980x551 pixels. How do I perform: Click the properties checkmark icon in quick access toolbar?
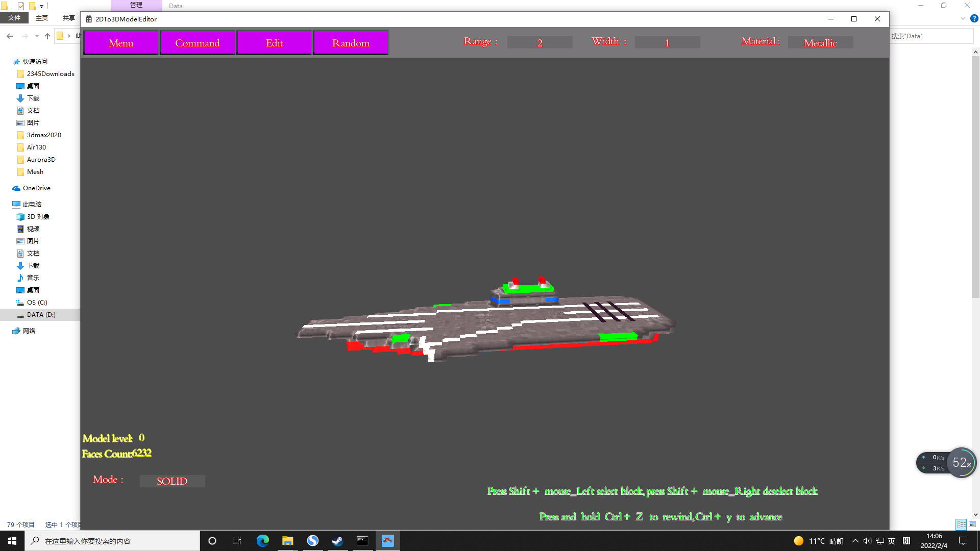(x=20, y=6)
